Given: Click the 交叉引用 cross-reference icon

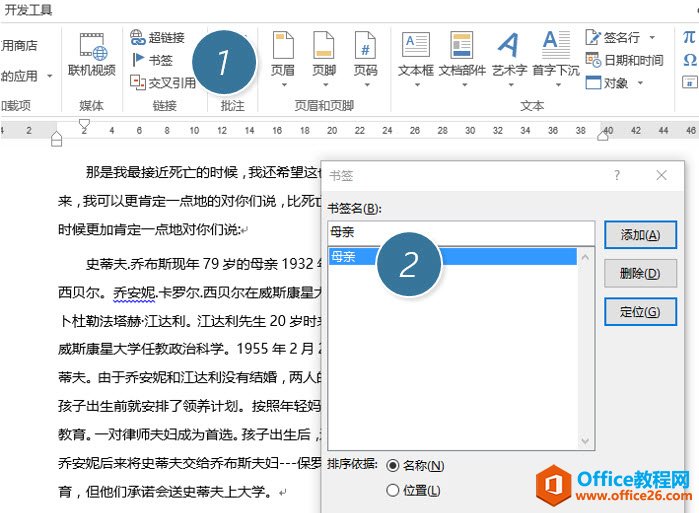Looking at the screenshot, I should point(163,82).
